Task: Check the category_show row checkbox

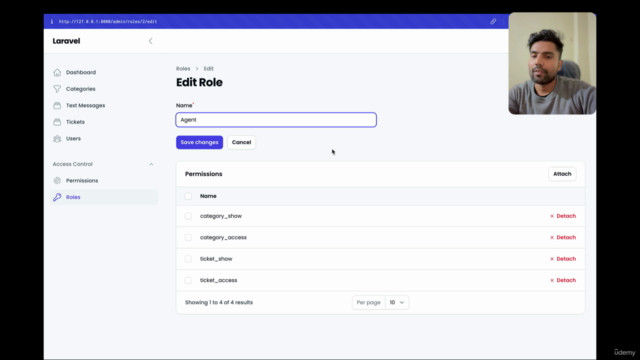Action: pos(188,216)
